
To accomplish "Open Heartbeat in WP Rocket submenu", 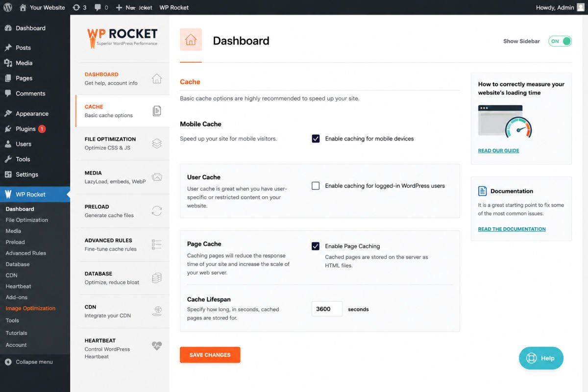I will pos(18,286).
